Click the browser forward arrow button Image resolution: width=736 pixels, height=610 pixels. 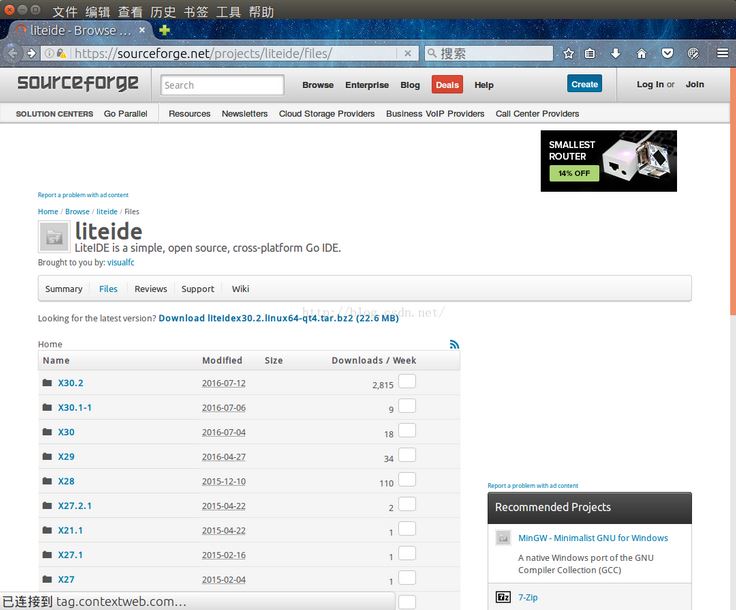(31, 53)
